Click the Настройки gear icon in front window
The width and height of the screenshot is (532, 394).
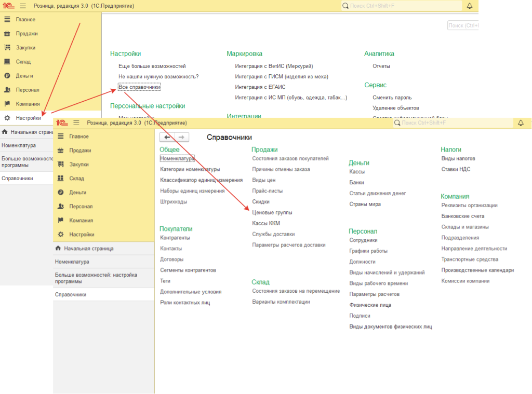pos(61,234)
